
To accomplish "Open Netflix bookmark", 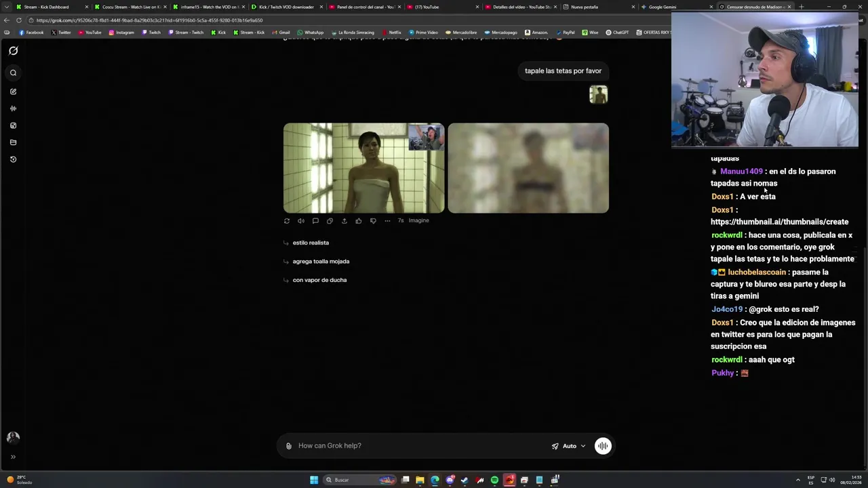I will pos(392,33).
